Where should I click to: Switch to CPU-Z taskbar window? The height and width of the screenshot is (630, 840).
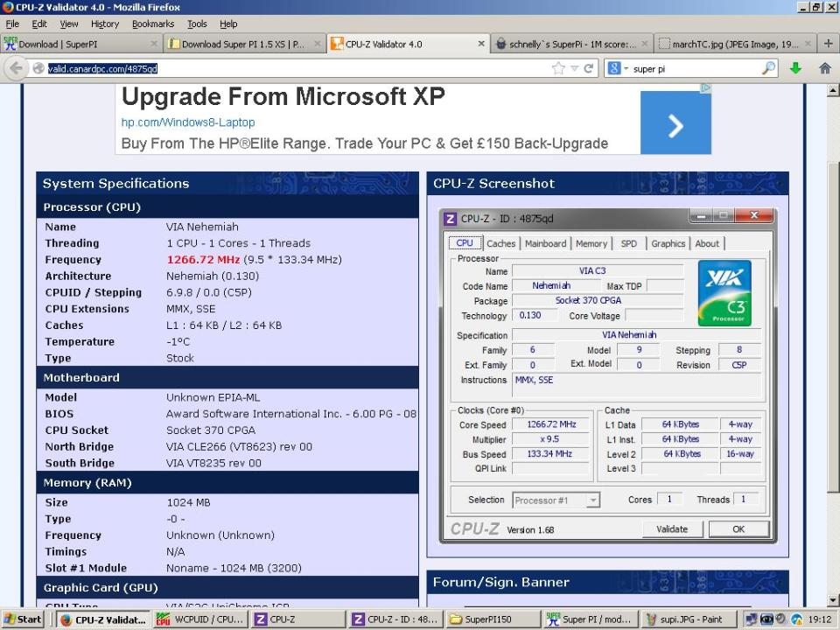point(297,619)
